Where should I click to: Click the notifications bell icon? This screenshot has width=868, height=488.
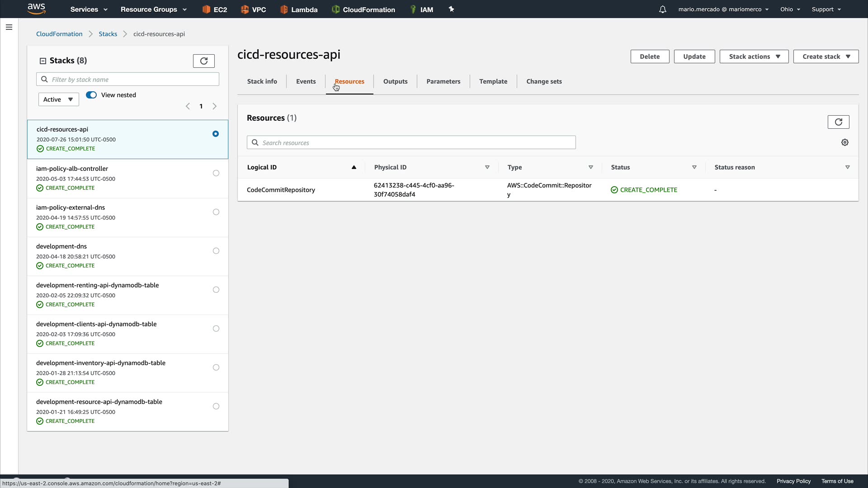coord(662,9)
